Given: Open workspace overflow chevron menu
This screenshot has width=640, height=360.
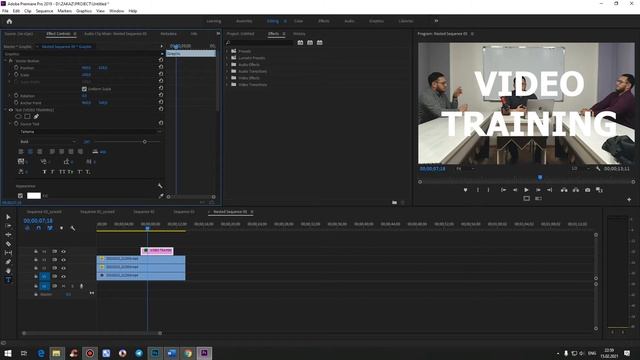Looking at the screenshot, I should 436,21.
